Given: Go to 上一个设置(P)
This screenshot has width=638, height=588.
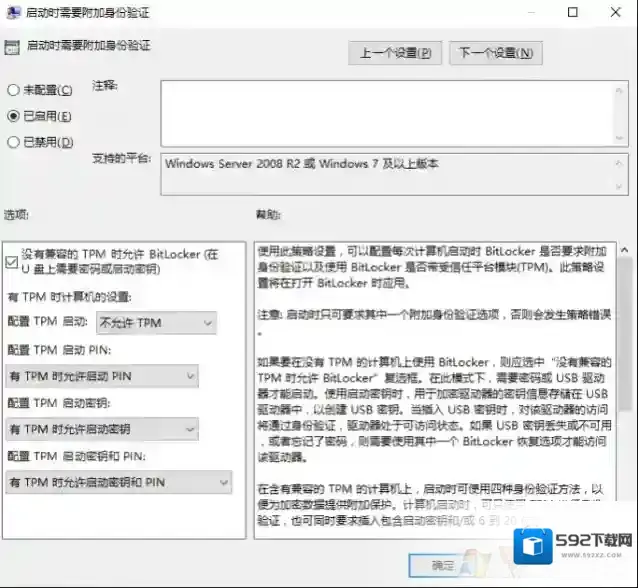Looking at the screenshot, I should (x=395, y=52).
